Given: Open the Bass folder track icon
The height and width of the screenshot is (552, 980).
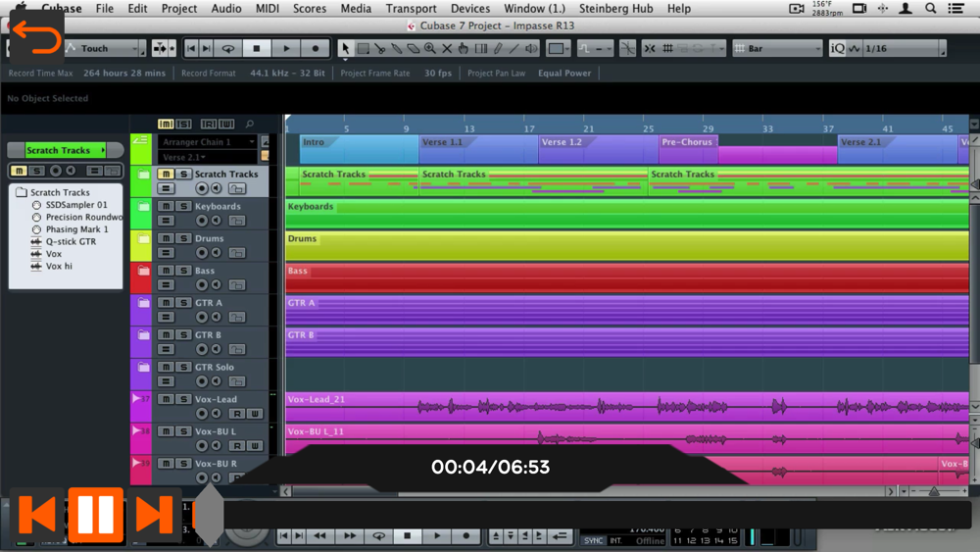Looking at the screenshot, I should (x=143, y=271).
